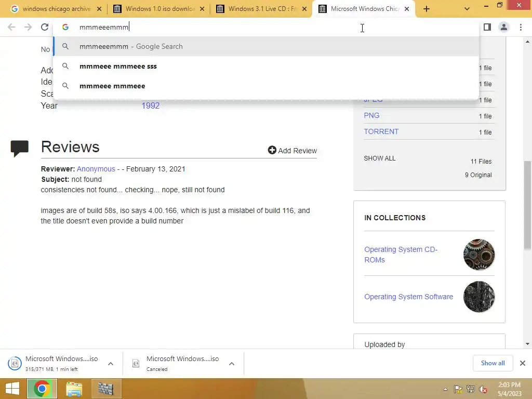
Task: Go back to previous page
Action: pos(11,27)
